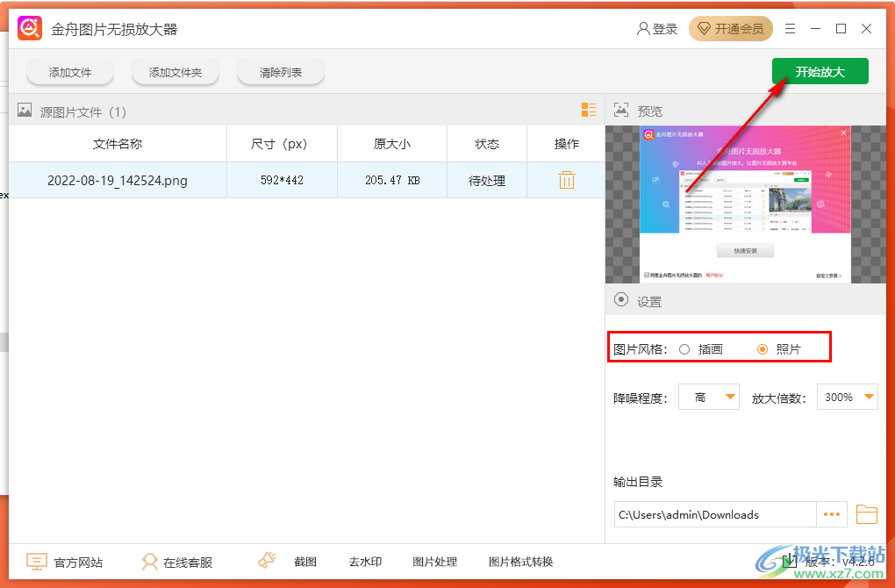Click the preview image thumbnail
This screenshot has height=588, width=895.
746,204
